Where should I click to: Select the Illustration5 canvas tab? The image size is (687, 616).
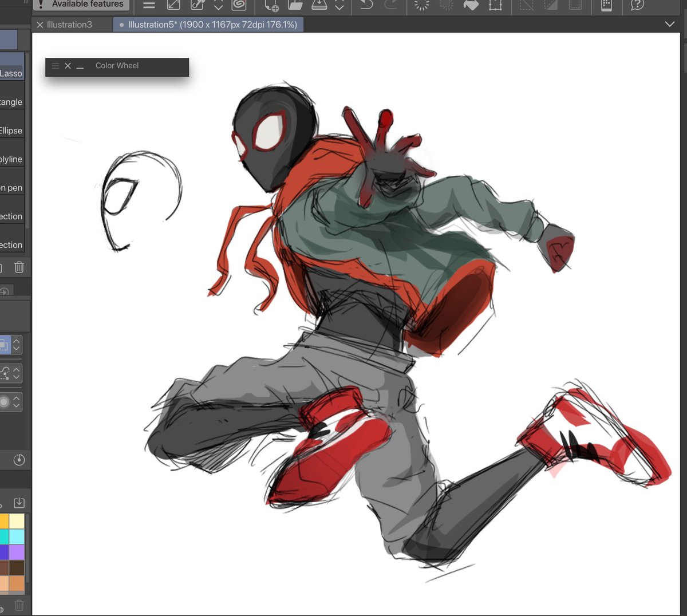point(208,25)
